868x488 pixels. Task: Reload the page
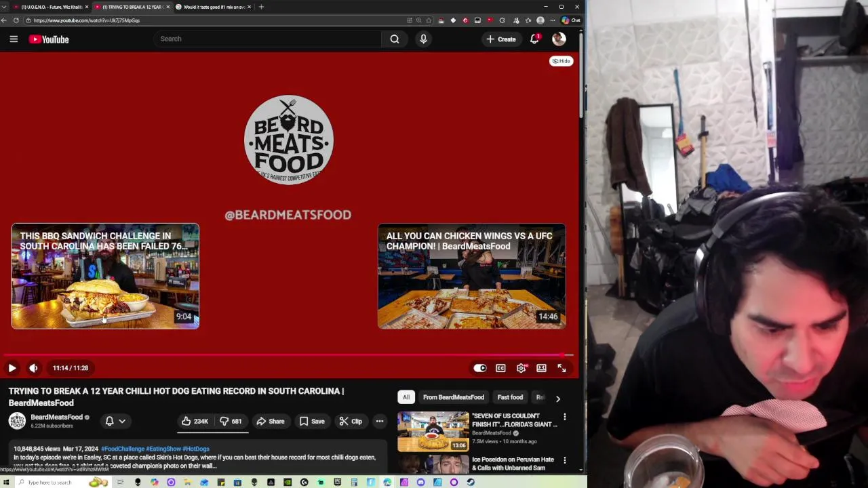16,20
